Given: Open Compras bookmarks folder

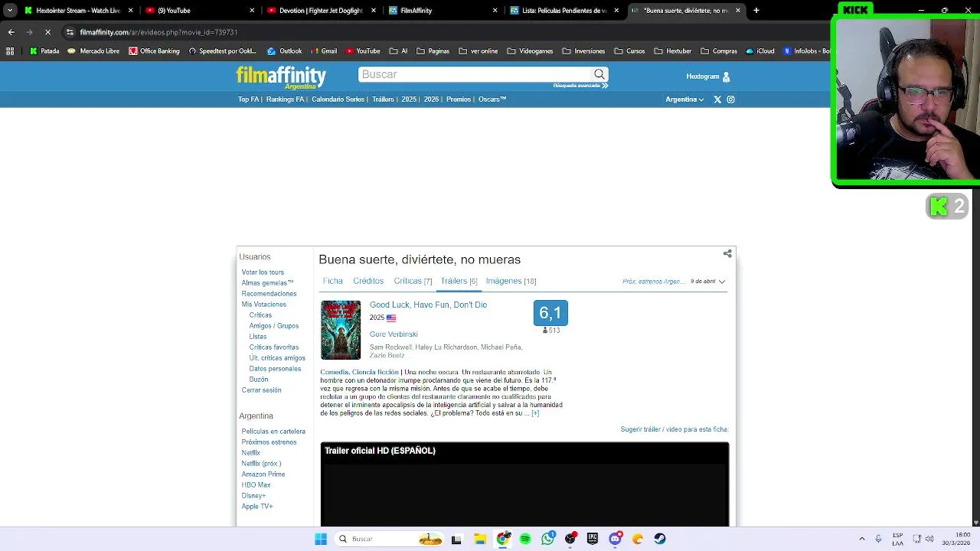Looking at the screenshot, I should 719,51.
